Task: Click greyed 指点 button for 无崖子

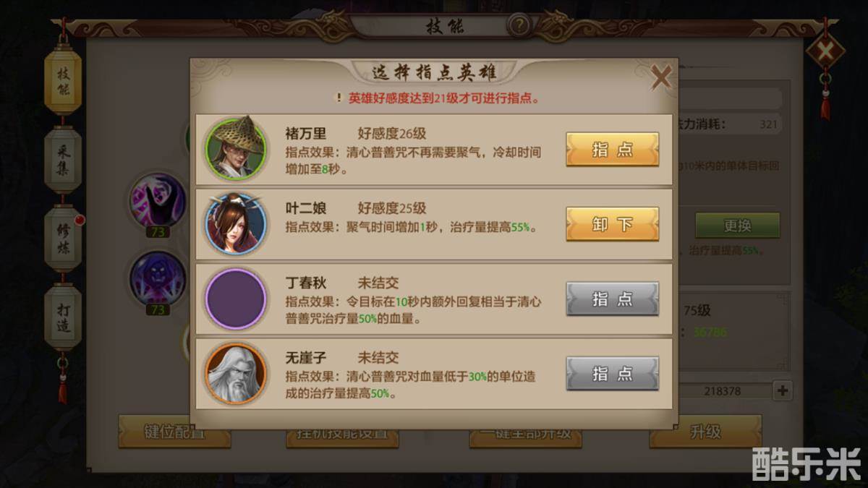Action: 612,374
